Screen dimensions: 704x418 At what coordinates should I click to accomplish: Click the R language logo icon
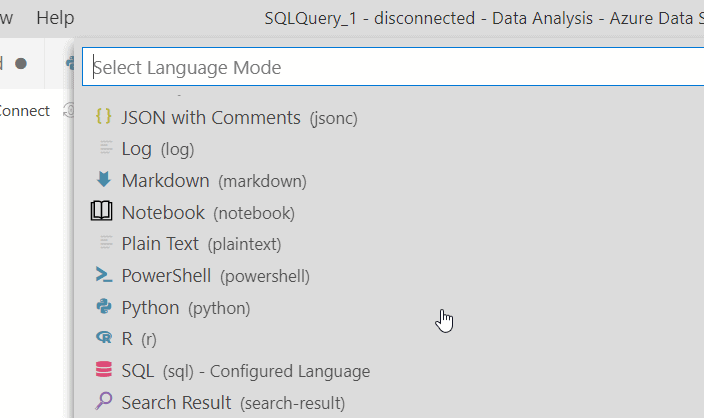[x=103, y=339]
